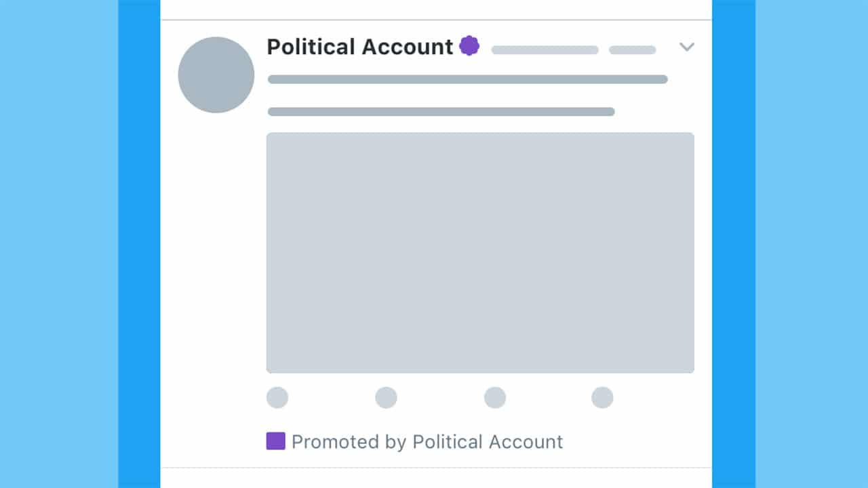Image resolution: width=868 pixels, height=488 pixels.
Task: Click the Political Account name in tweet header
Action: [359, 47]
